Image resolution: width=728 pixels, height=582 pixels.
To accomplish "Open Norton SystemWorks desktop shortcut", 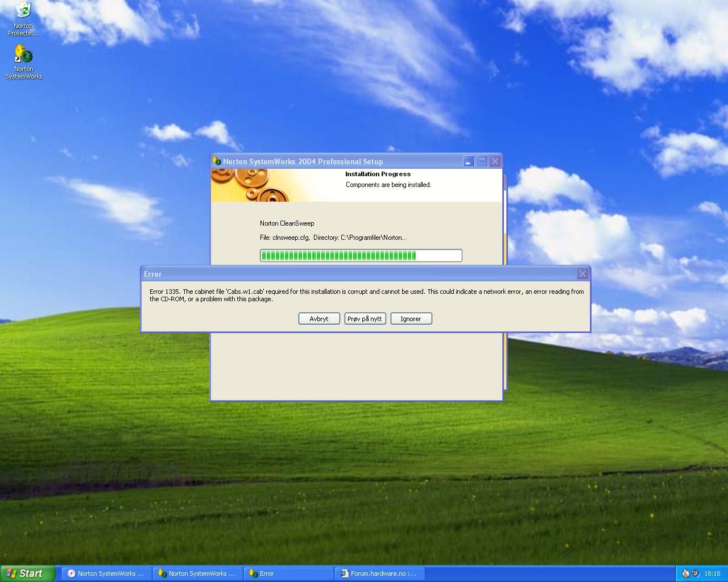I will (23, 62).
